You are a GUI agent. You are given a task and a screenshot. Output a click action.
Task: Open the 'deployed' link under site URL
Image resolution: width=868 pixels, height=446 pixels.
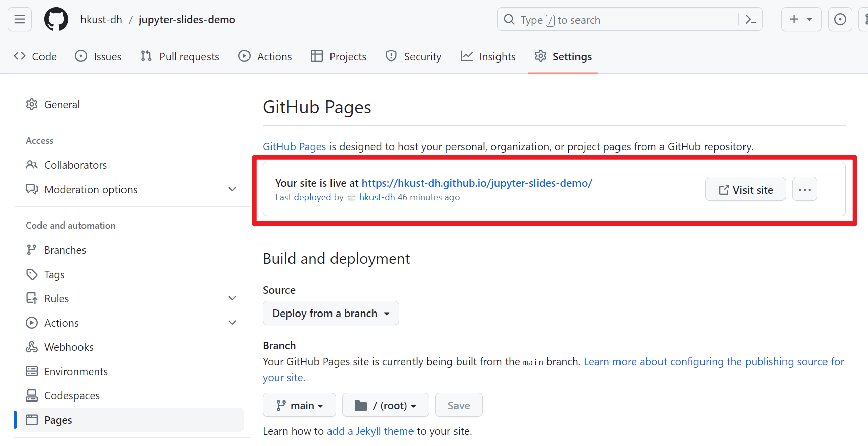point(312,197)
